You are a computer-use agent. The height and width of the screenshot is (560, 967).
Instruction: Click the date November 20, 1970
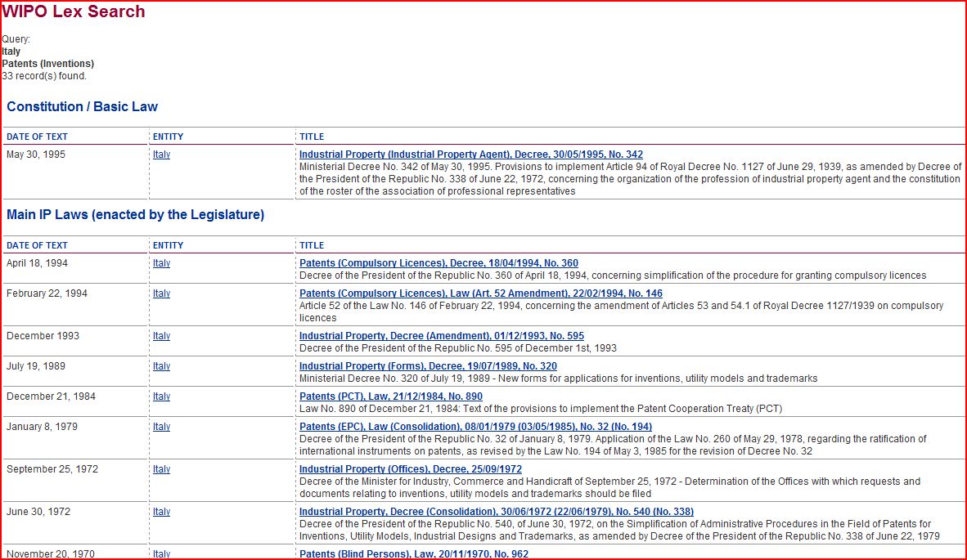point(51,553)
